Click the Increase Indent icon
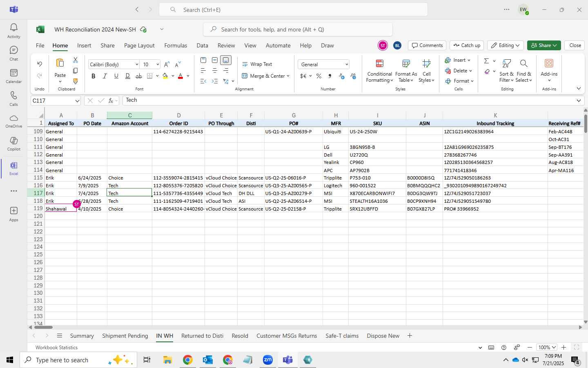 tap(215, 81)
